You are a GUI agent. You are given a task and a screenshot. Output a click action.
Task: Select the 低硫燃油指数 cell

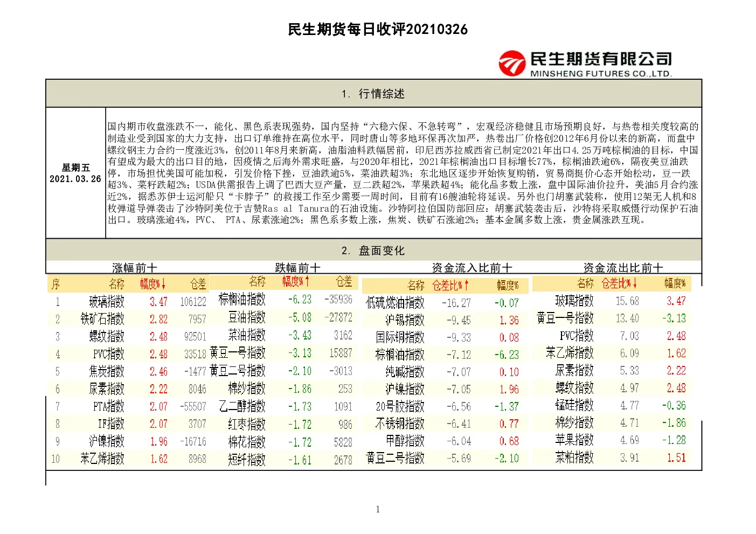coord(395,303)
